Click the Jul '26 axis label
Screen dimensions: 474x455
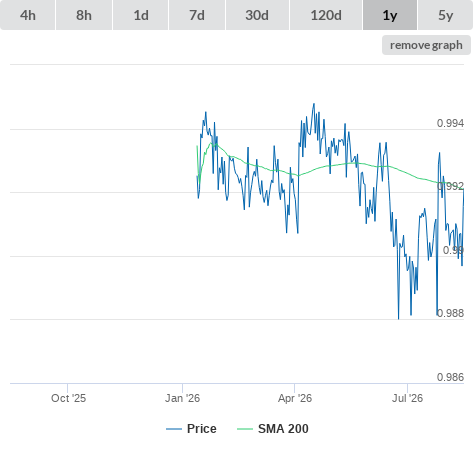pos(407,398)
